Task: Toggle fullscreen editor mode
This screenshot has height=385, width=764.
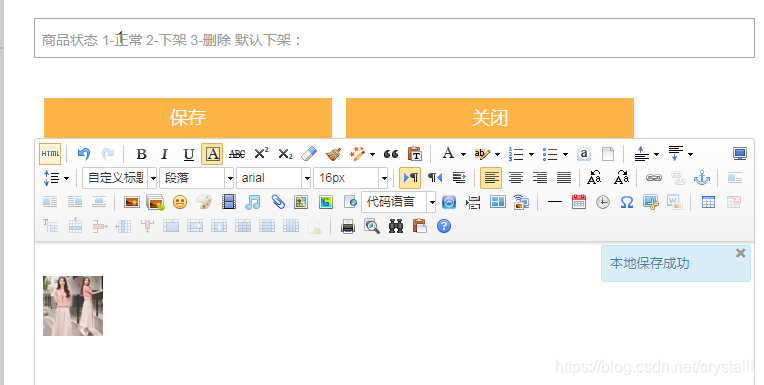Action: (x=740, y=154)
